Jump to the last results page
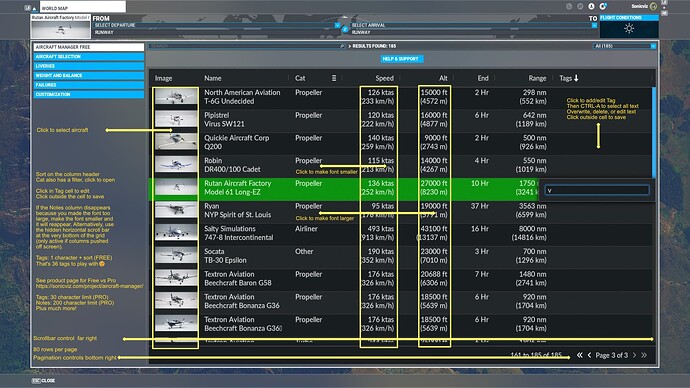The image size is (690, 388). point(644,355)
